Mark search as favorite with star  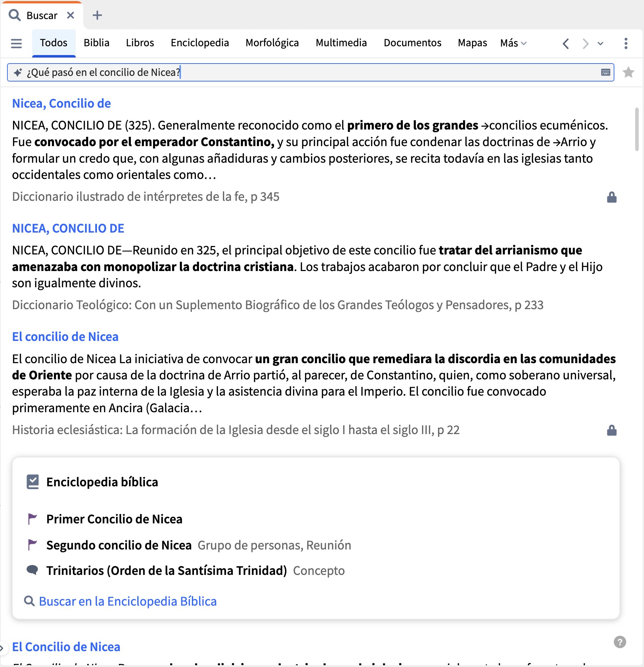(x=628, y=72)
